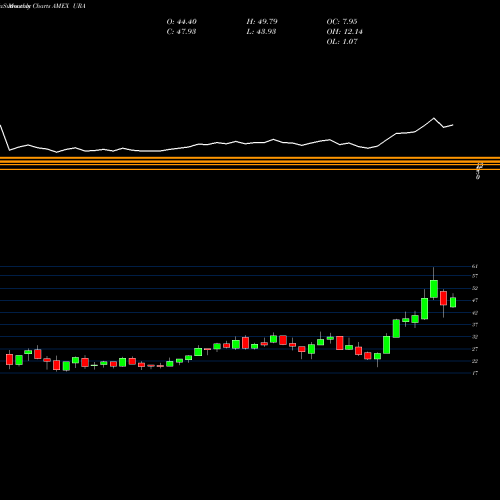Click price axis label 37
Viewport: 500px width, 500px height.
[475, 325]
